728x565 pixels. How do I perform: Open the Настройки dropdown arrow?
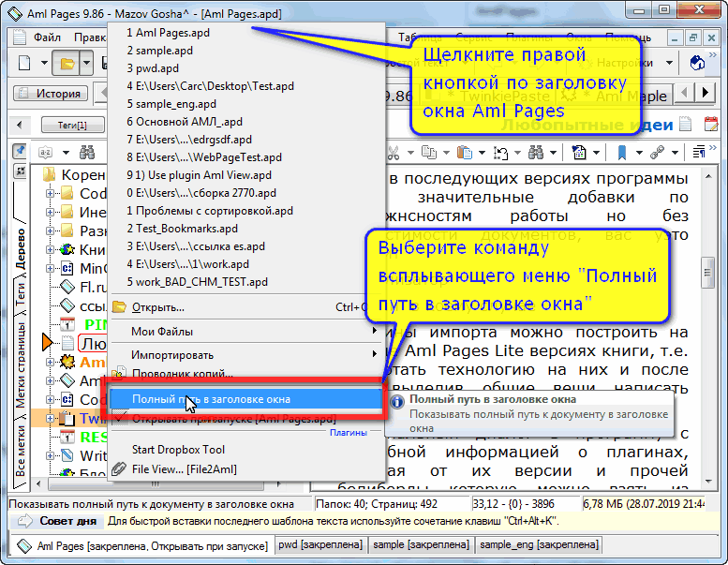pyautogui.click(x=669, y=63)
